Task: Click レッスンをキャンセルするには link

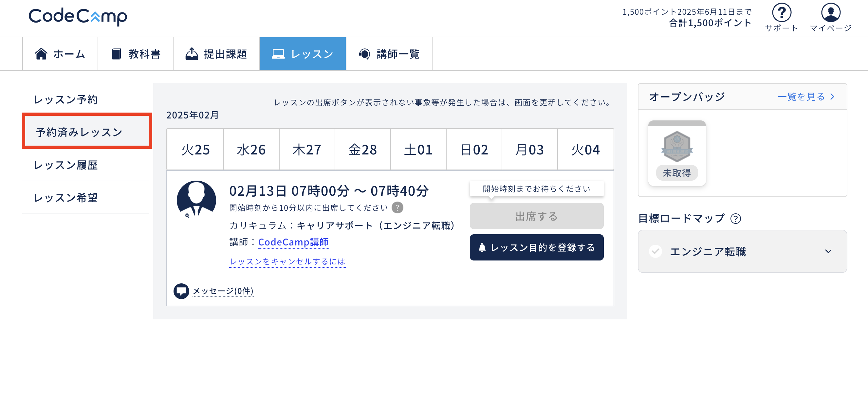Action: 287,261
